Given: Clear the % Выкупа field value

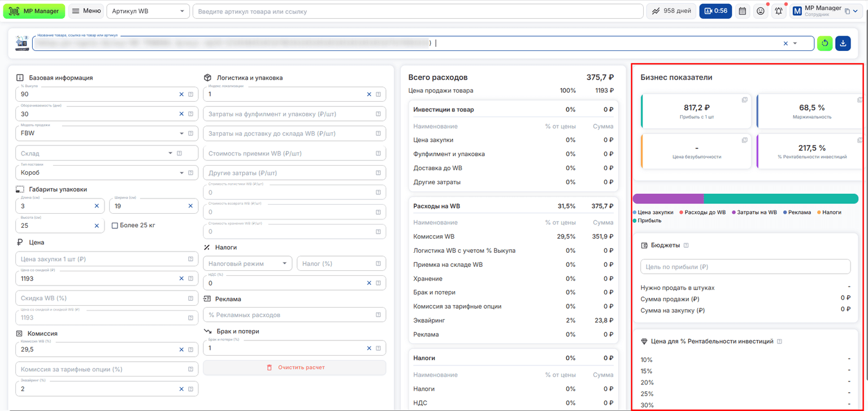Looking at the screenshot, I should 181,94.
